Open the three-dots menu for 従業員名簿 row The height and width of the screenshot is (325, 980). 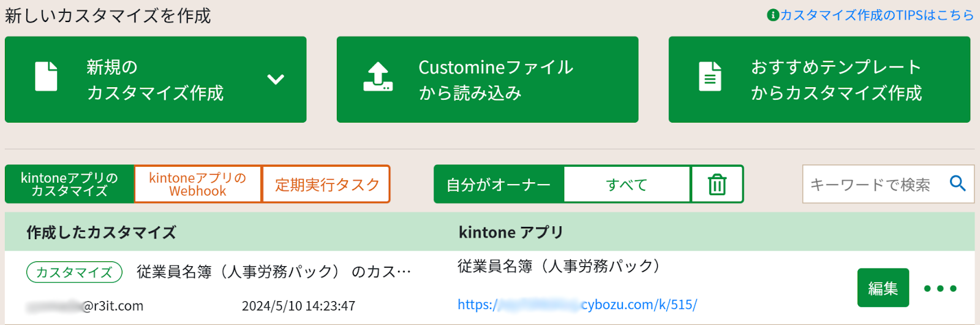[x=940, y=288]
